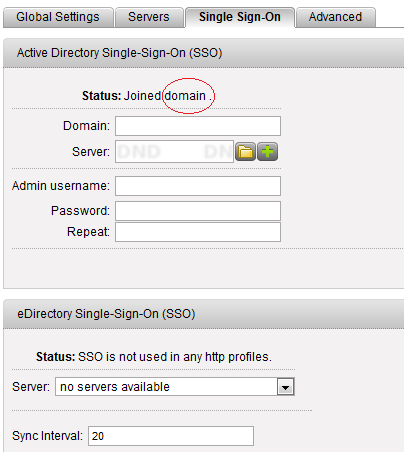Switch to the Global Settings tab
This screenshot has width=404, height=452.
tap(58, 17)
